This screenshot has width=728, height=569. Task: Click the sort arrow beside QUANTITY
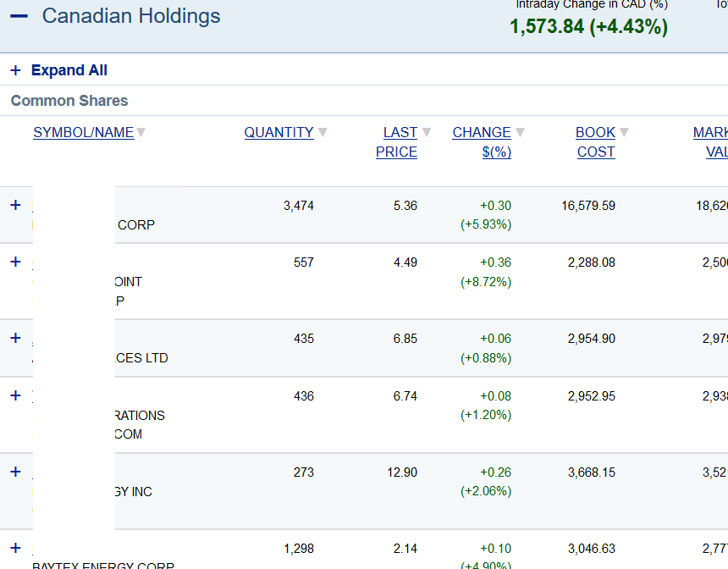click(323, 132)
